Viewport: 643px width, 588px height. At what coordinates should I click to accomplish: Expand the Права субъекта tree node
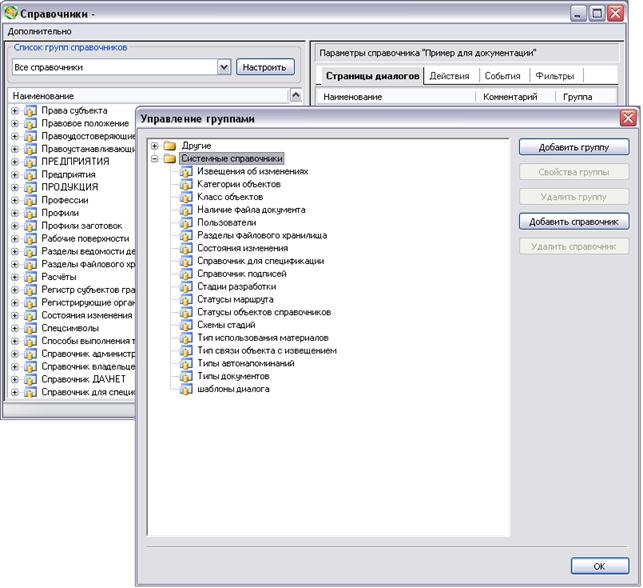[15, 110]
